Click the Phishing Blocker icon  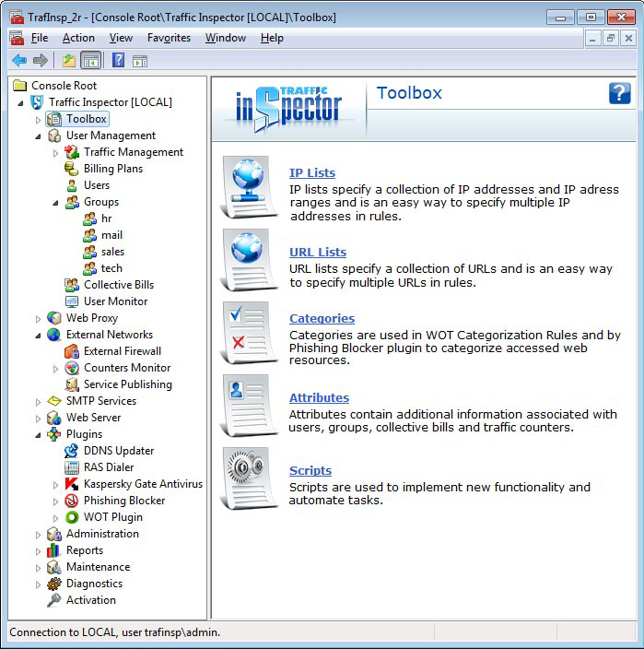[71, 501]
